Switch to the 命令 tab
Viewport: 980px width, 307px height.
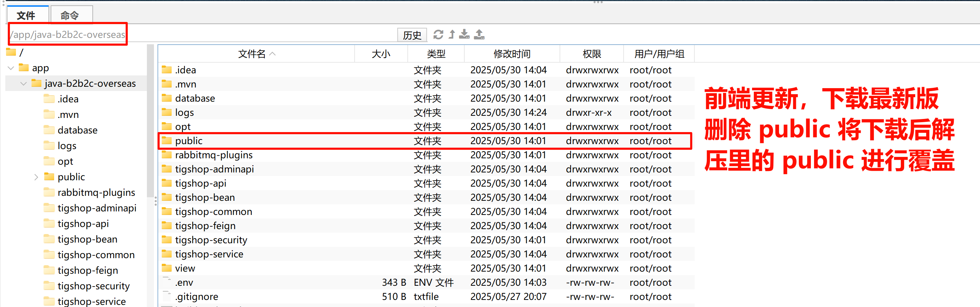(x=71, y=15)
